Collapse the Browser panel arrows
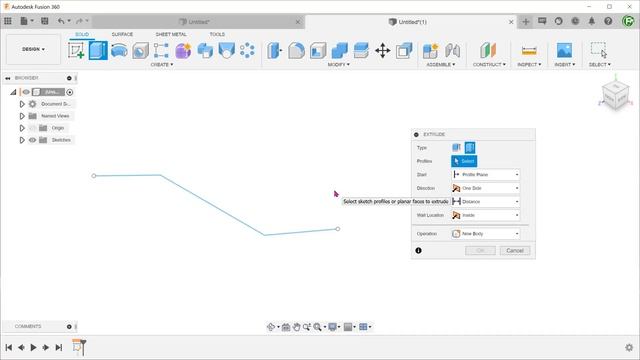The image size is (640, 360). coord(8,78)
